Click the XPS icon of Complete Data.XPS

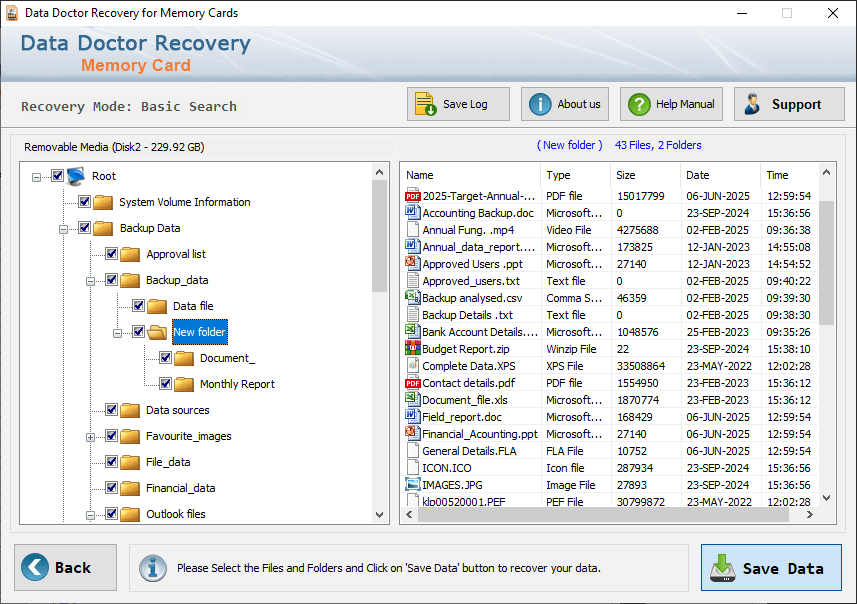413,365
